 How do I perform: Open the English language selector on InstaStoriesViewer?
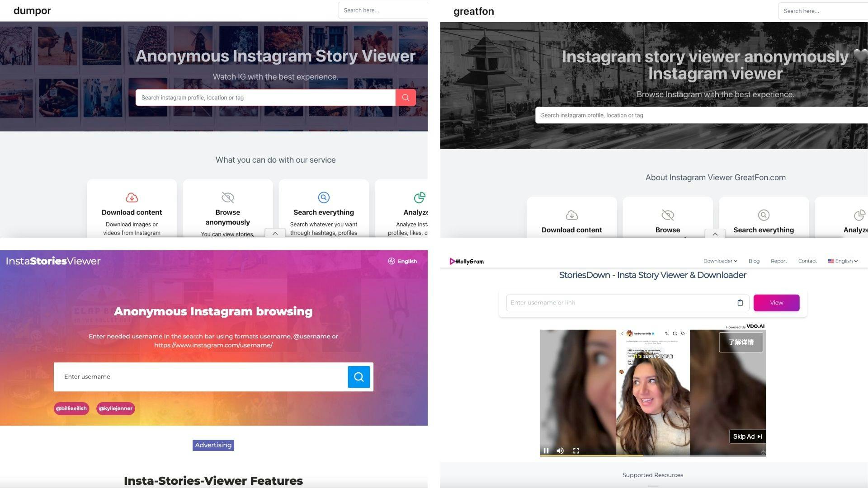402,261
